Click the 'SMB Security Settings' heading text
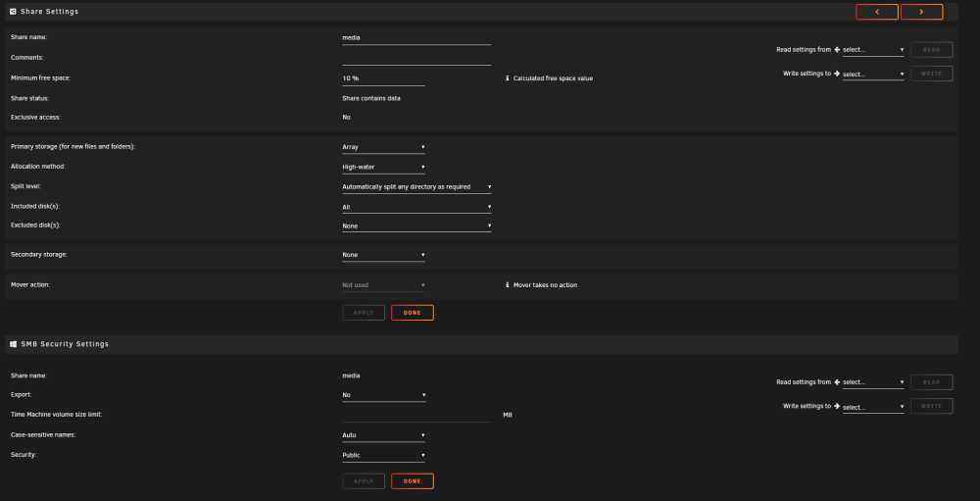The width and height of the screenshot is (980, 501). coord(65,344)
